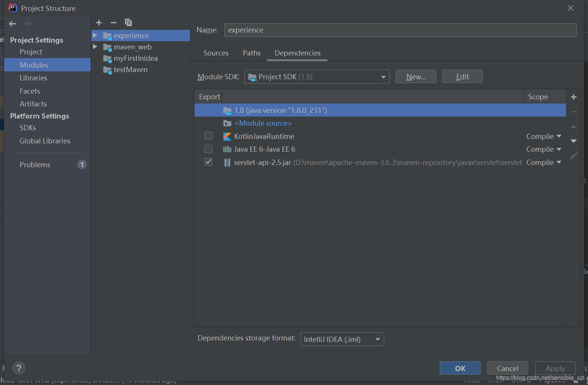This screenshot has width=588, height=385.
Task: Open Facets in the sidebar
Action: (x=30, y=91)
